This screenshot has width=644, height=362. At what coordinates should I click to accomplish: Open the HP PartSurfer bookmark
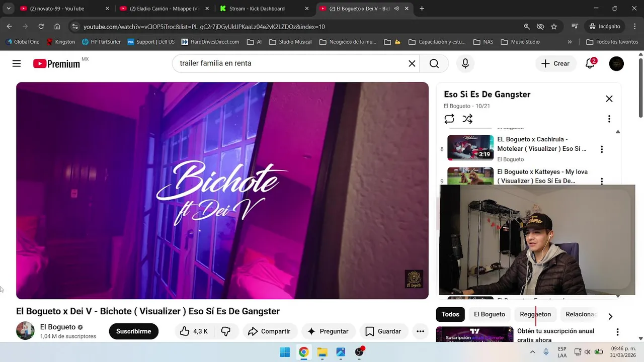click(101, 42)
